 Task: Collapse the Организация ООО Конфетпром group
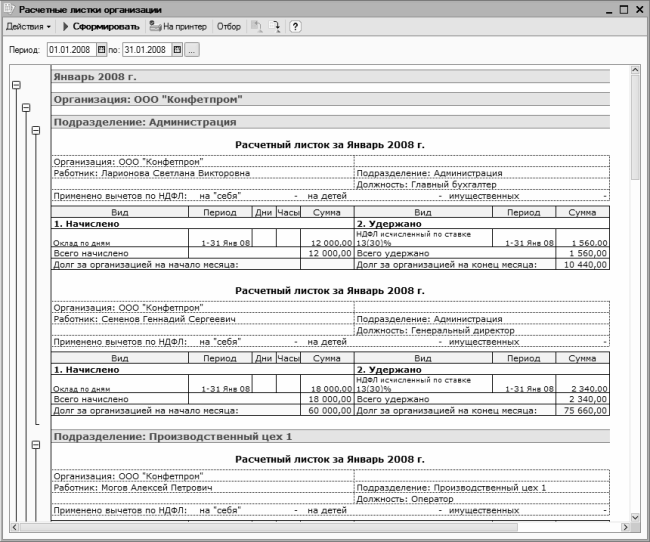click(25, 108)
